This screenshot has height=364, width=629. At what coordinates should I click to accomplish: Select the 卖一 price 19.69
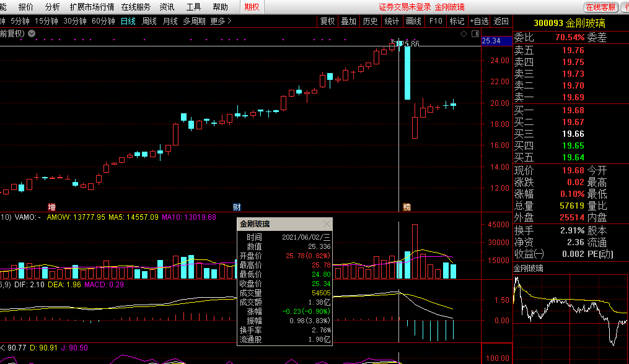point(573,97)
